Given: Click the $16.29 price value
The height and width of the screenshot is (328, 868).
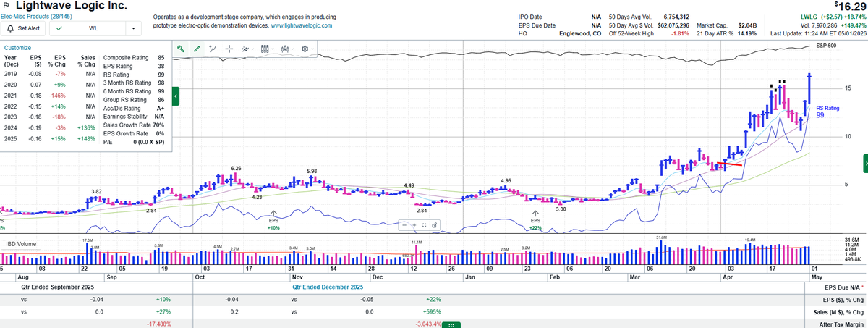Looking at the screenshot, I should (x=849, y=5).
